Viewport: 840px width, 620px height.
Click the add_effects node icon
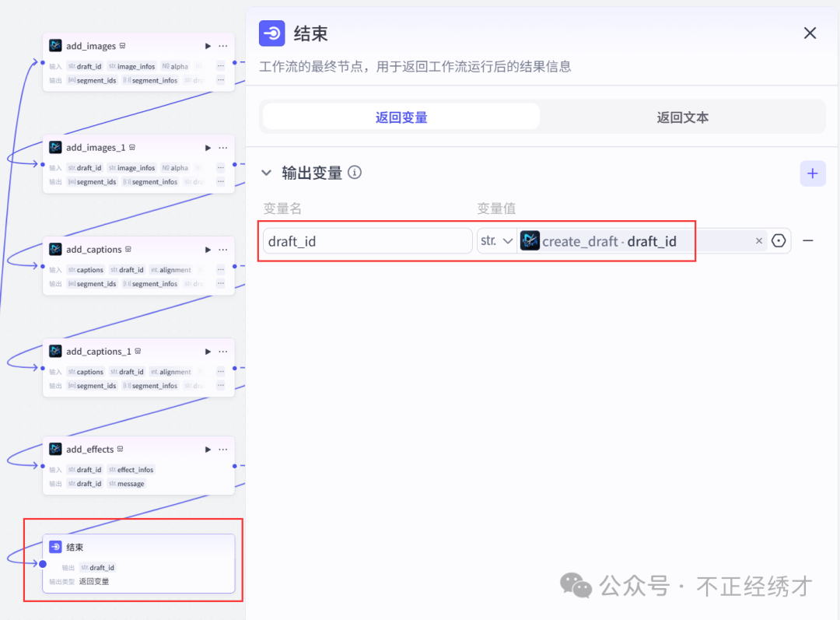point(54,449)
